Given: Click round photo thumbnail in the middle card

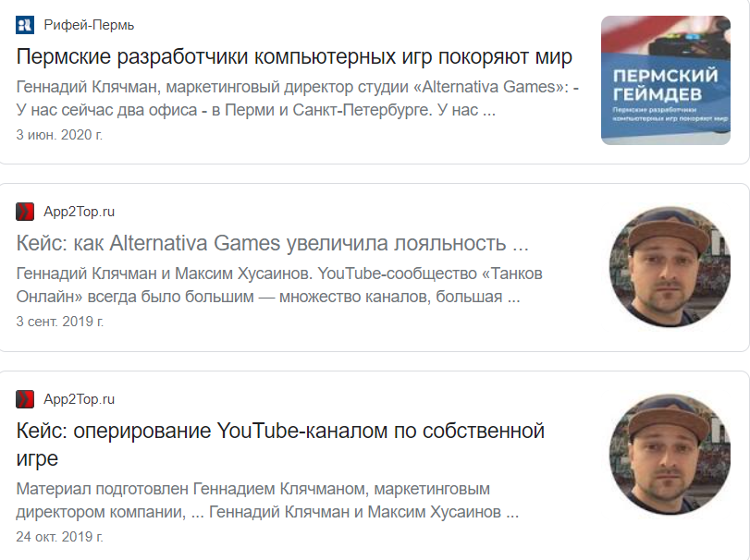Looking at the screenshot, I should pos(665,267).
